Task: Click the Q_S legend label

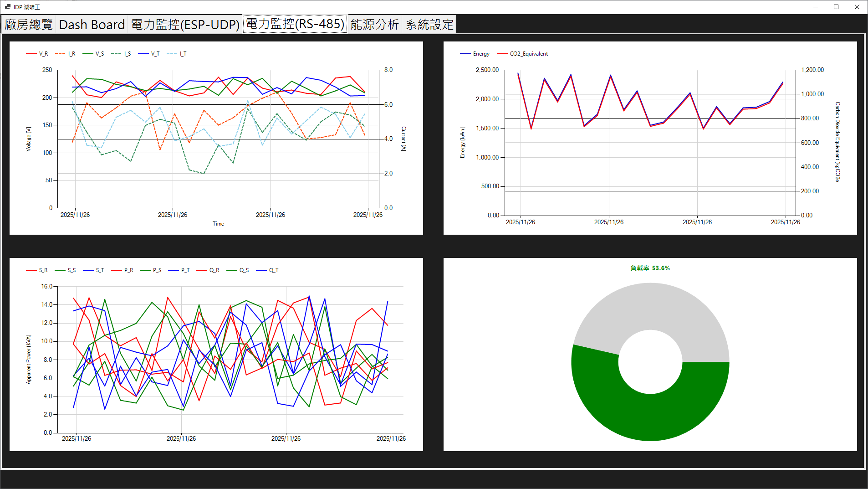Action: [x=244, y=270]
